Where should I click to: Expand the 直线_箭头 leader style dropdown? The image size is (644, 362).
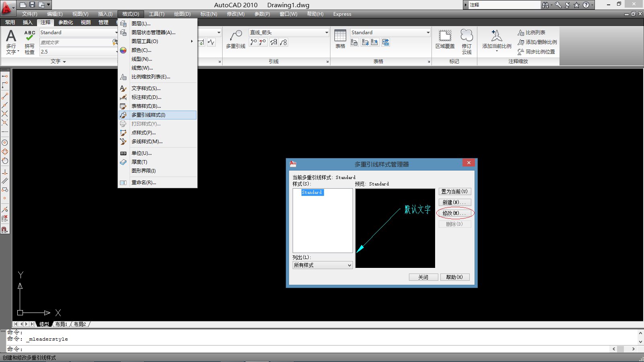tap(326, 33)
